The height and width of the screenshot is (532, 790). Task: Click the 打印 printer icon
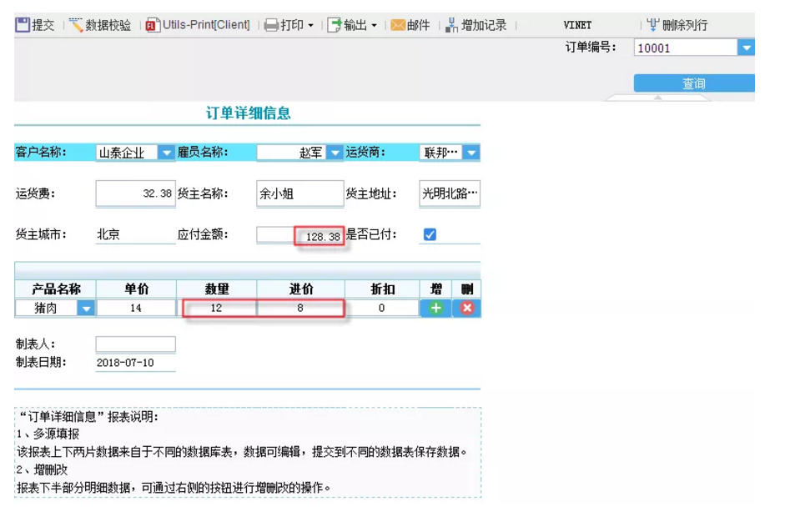(271, 25)
